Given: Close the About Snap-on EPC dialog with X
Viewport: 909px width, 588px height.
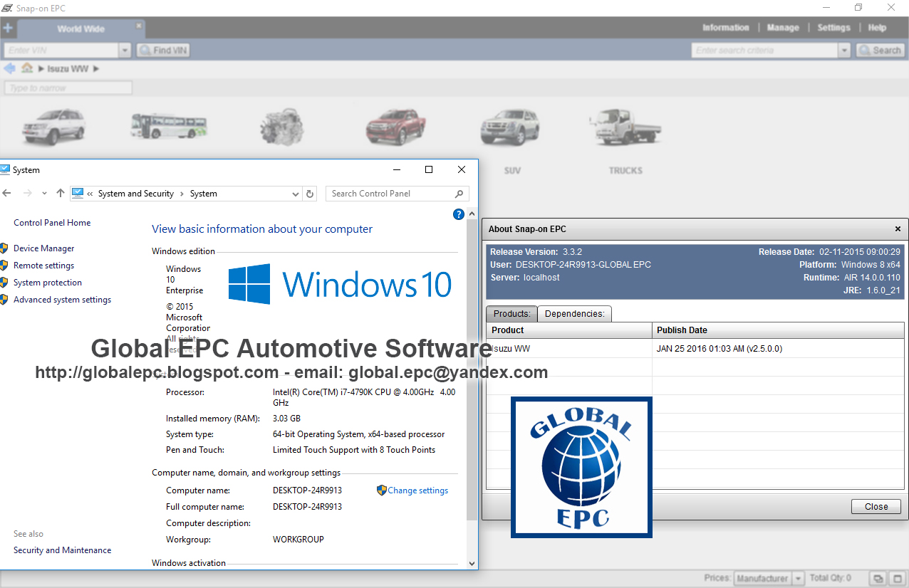Looking at the screenshot, I should [898, 229].
